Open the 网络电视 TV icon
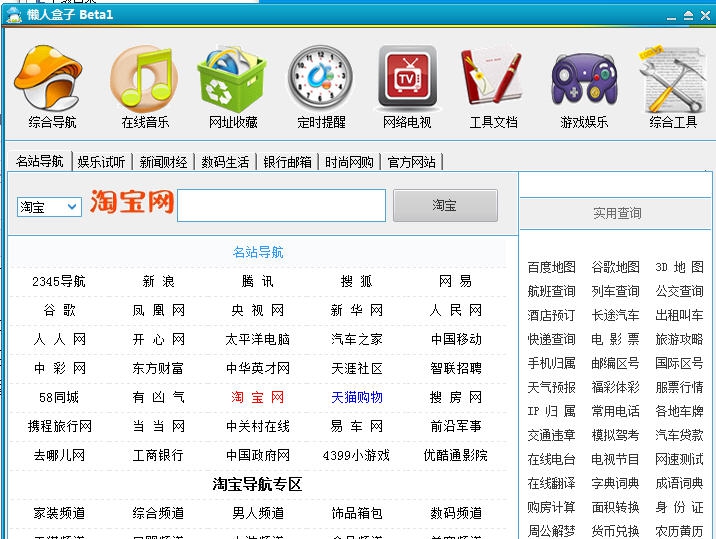716x539 pixels. (x=407, y=77)
